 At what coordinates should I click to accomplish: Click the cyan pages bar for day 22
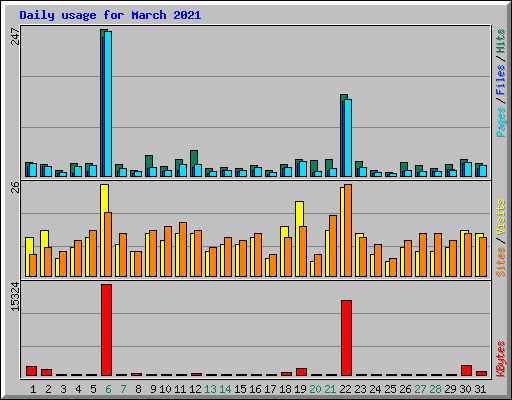coord(348,138)
